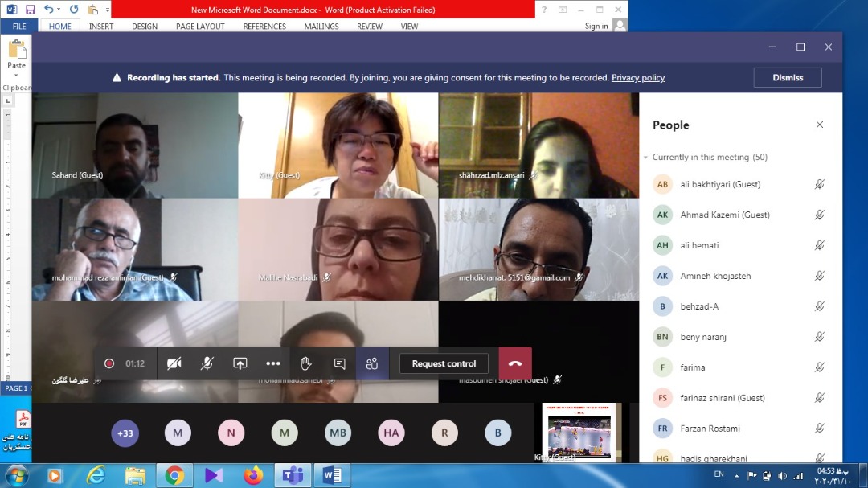Switch to Word's MAILINGS tab
The height and width of the screenshot is (488, 868).
pyautogui.click(x=321, y=26)
